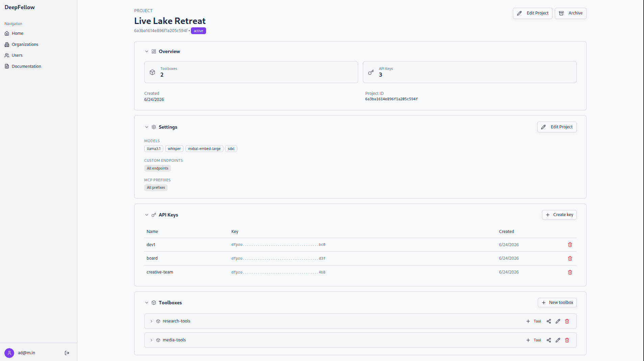Add a tool to research-tools
This screenshot has height=361, width=644.
point(534,321)
